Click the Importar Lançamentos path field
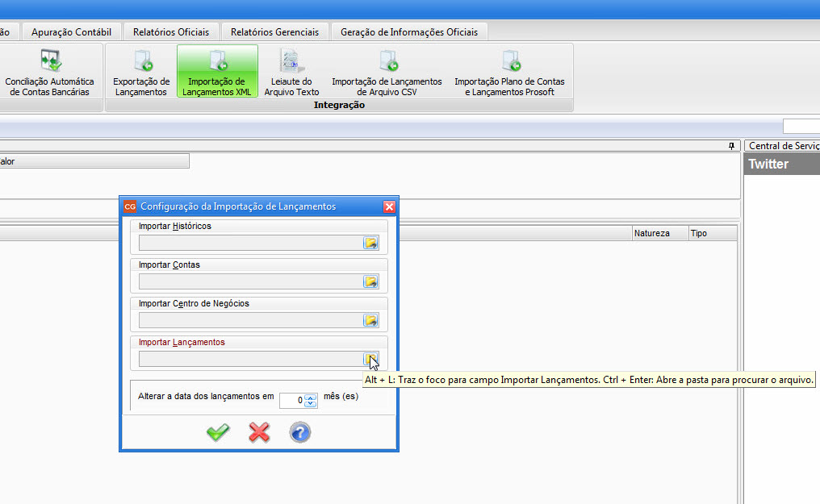 (250, 359)
